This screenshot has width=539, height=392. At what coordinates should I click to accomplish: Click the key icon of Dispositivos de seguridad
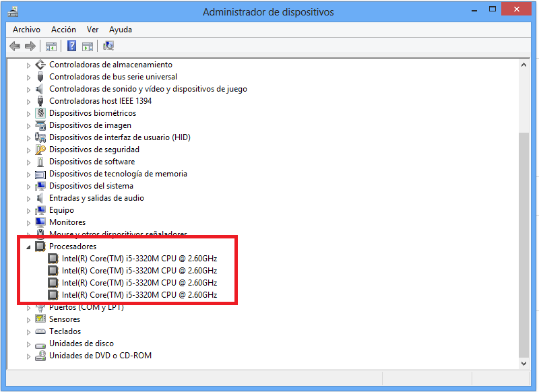click(40, 150)
